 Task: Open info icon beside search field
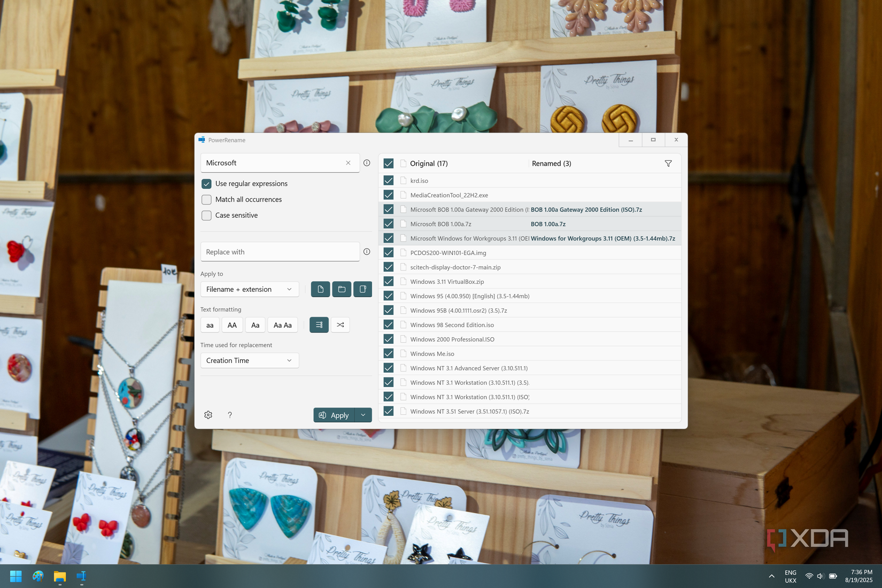pos(367,163)
